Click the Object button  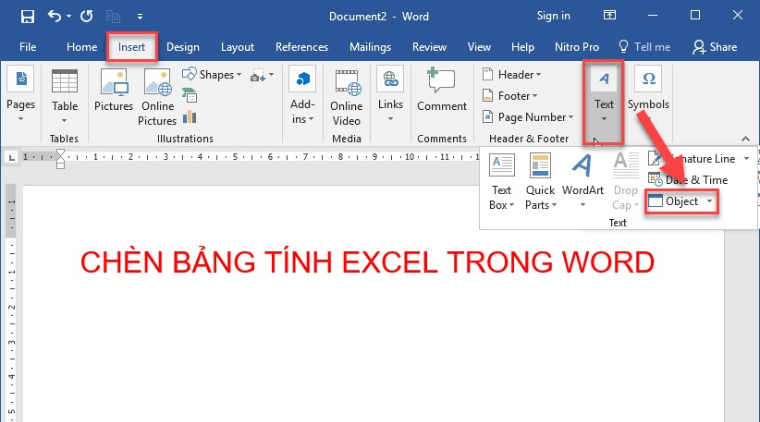click(674, 201)
